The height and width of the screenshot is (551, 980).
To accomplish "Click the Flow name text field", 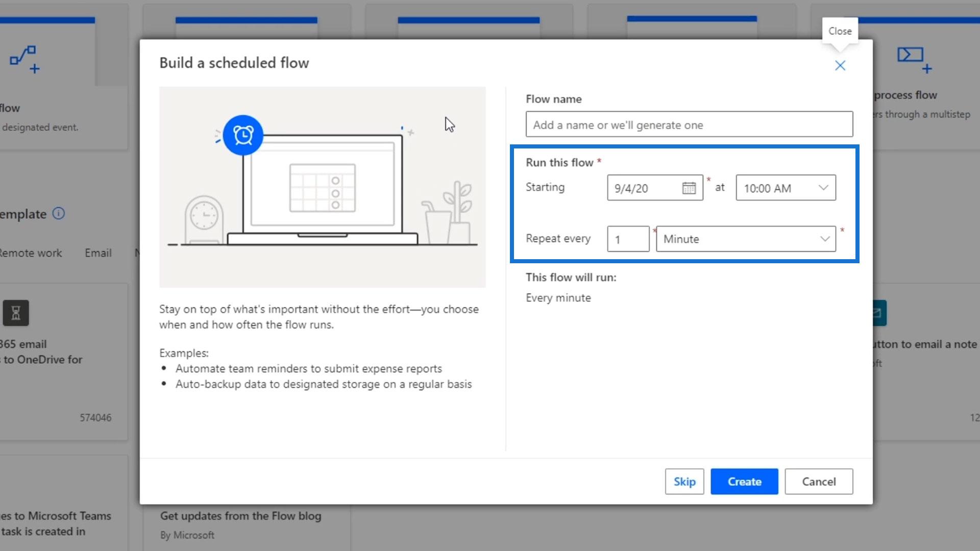I will [689, 124].
